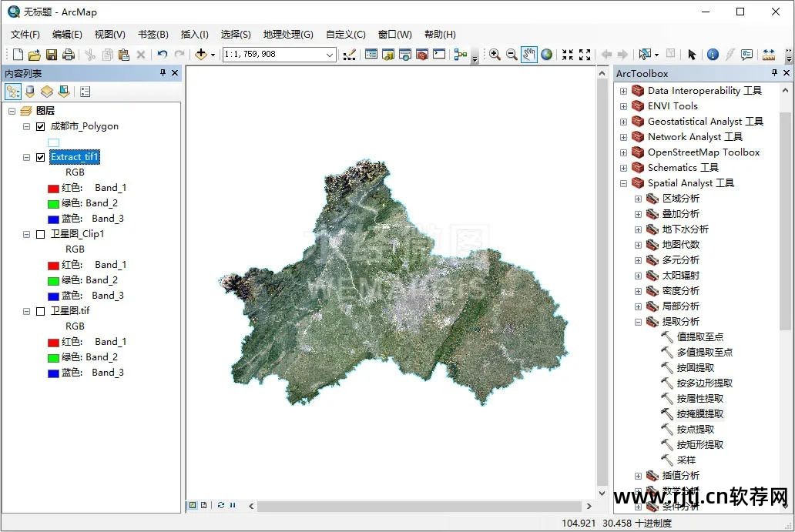Open the map scale dropdown
This screenshot has width=795, height=532.
coord(330,55)
